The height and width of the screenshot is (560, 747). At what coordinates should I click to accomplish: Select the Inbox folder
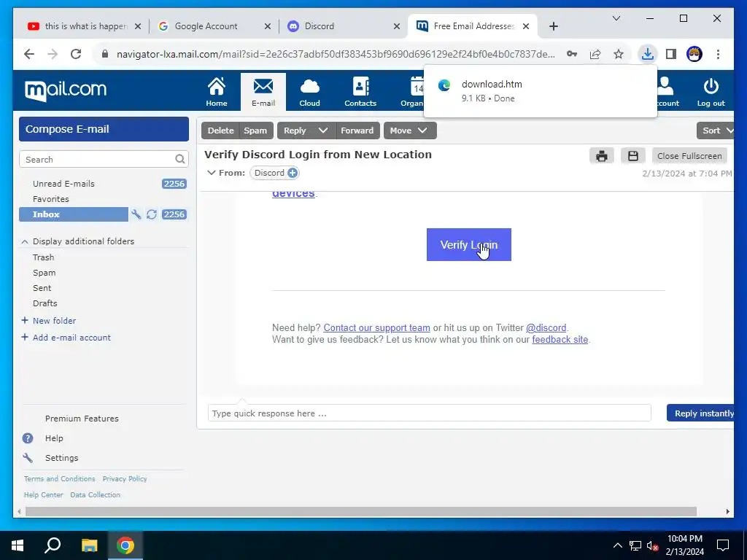(x=74, y=214)
